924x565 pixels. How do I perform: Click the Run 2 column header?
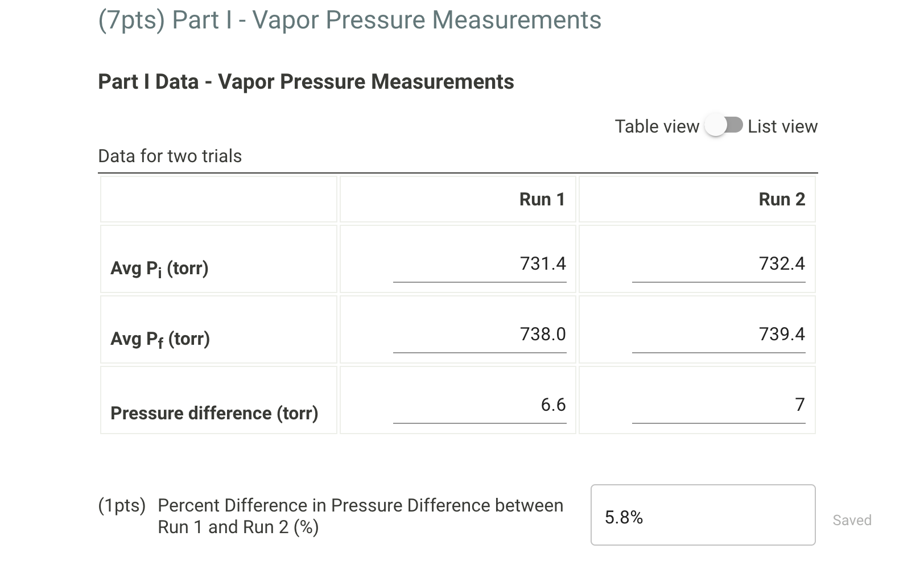(782, 199)
